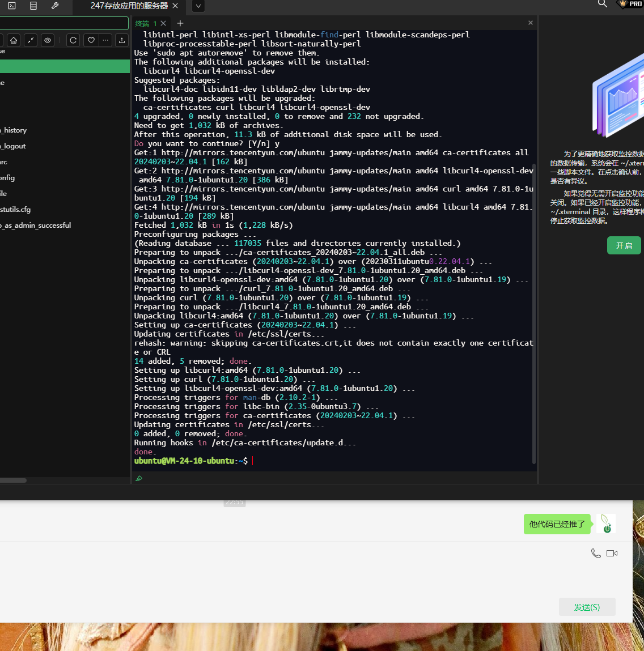Close the 247存放应用的服务器 tab
This screenshot has width=644, height=651.
(x=175, y=6)
